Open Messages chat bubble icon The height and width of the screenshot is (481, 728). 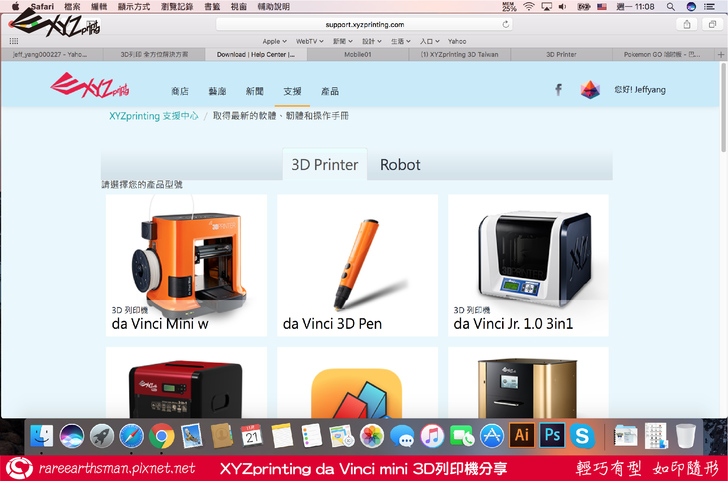click(402, 436)
